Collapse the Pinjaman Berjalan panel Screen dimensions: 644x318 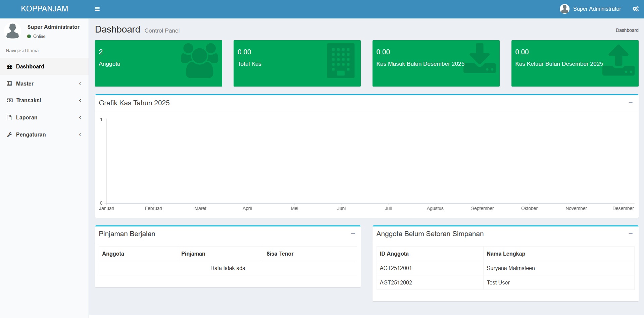pyautogui.click(x=353, y=234)
